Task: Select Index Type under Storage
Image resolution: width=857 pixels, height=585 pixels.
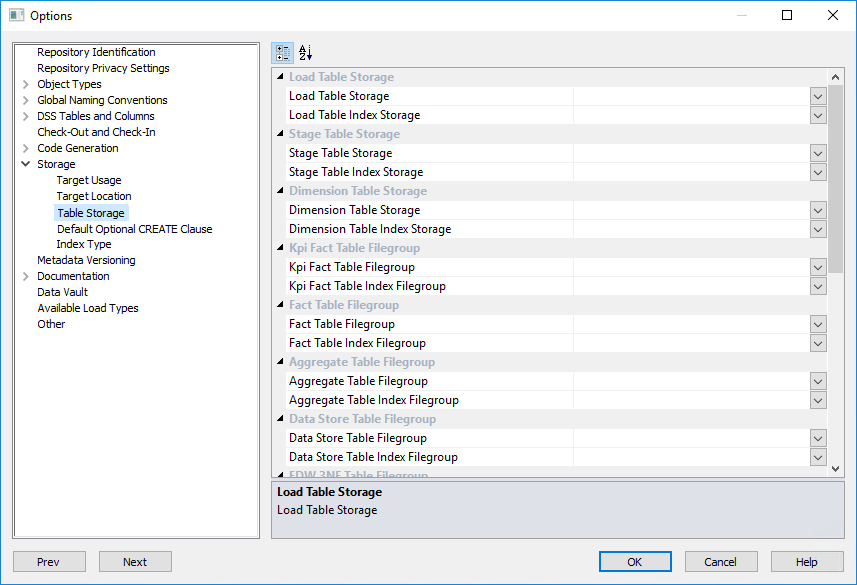Action: pos(84,244)
